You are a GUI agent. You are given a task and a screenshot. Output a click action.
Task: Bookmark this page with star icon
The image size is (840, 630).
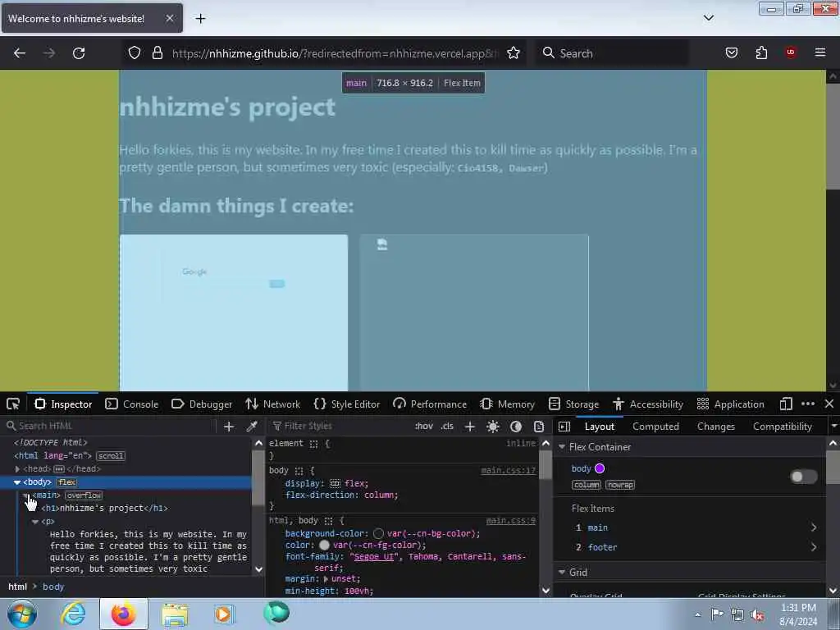514,53
